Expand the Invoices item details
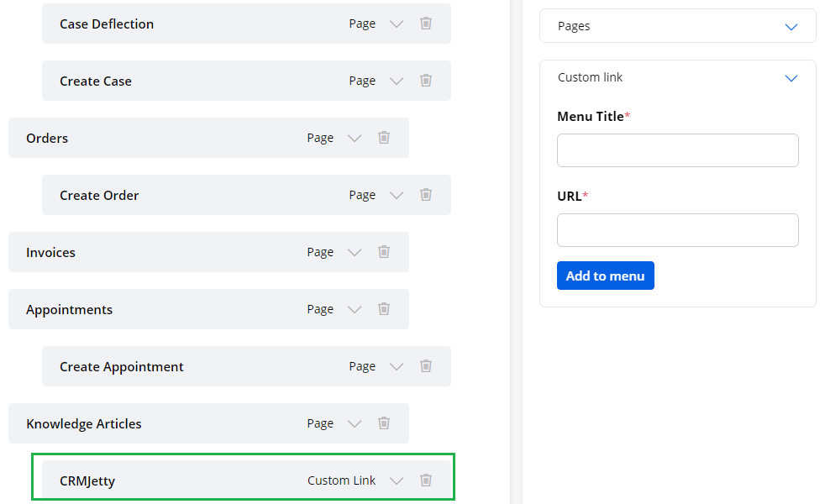 click(355, 252)
